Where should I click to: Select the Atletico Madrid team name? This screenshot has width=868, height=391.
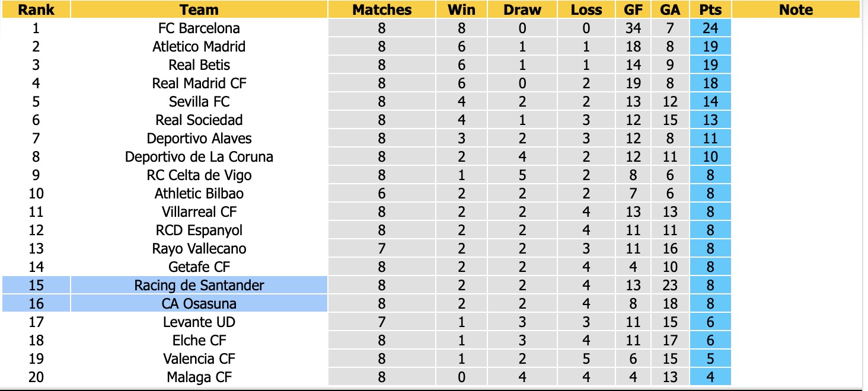pyautogui.click(x=199, y=46)
